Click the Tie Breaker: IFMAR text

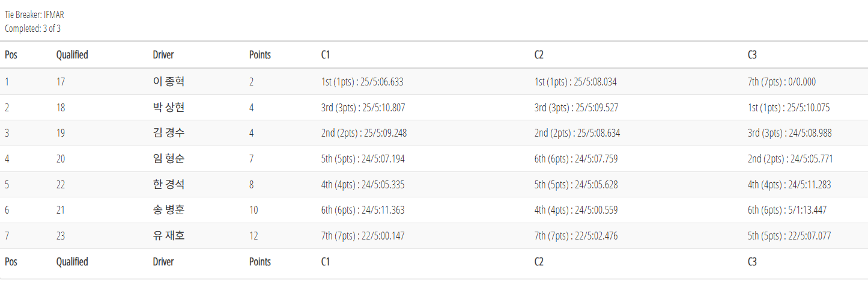pos(34,15)
